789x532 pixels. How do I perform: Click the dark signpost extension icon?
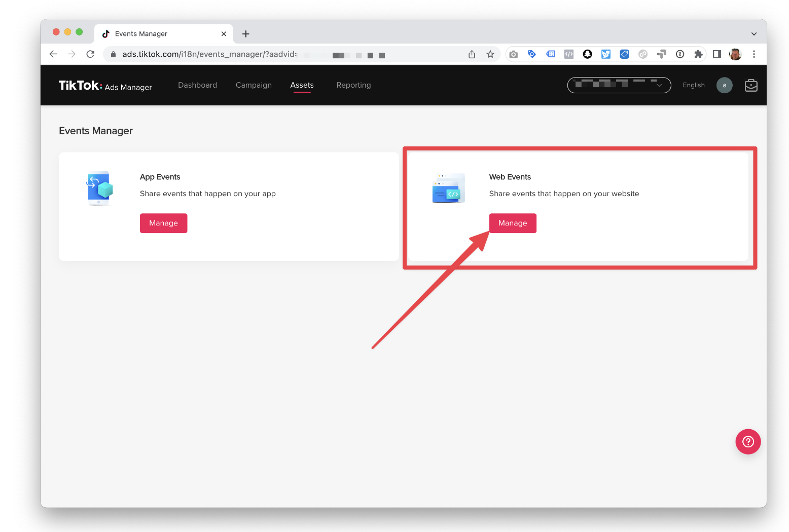[661, 54]
